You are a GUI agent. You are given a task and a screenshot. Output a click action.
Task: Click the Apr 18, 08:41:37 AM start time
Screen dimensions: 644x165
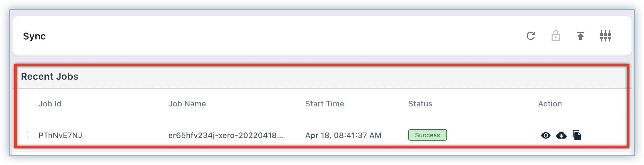pos(343,135)
